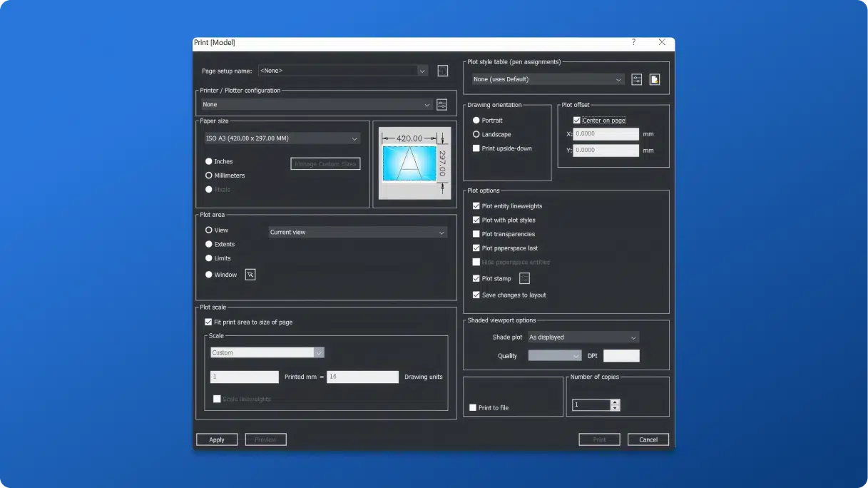Open the Current view dropdown list

[357, 233]
